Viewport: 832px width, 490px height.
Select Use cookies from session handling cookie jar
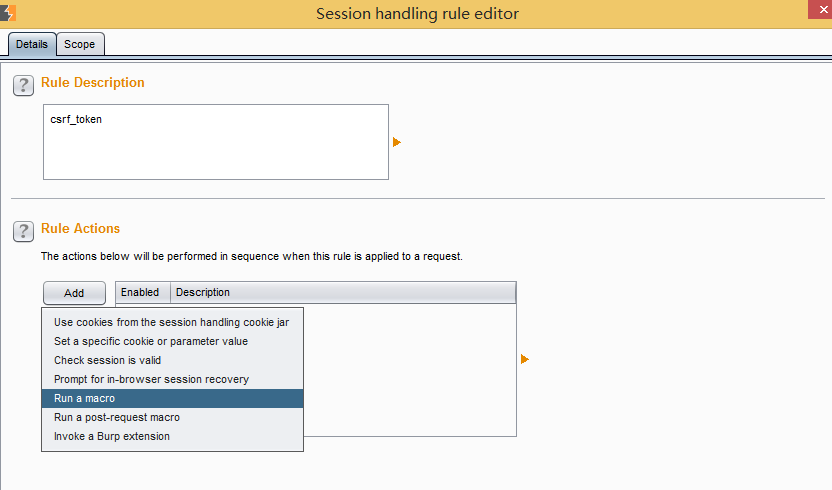click(x=172, y=322)
